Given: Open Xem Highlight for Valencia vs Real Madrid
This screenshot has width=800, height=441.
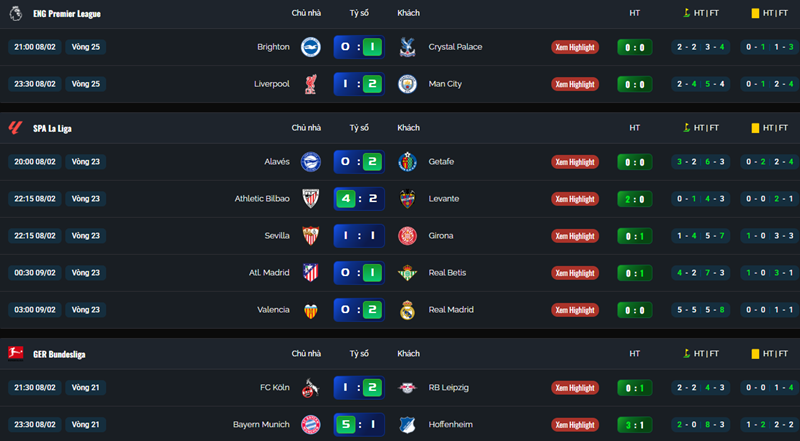Looking at the screenshot, I should tap(574, 310).
